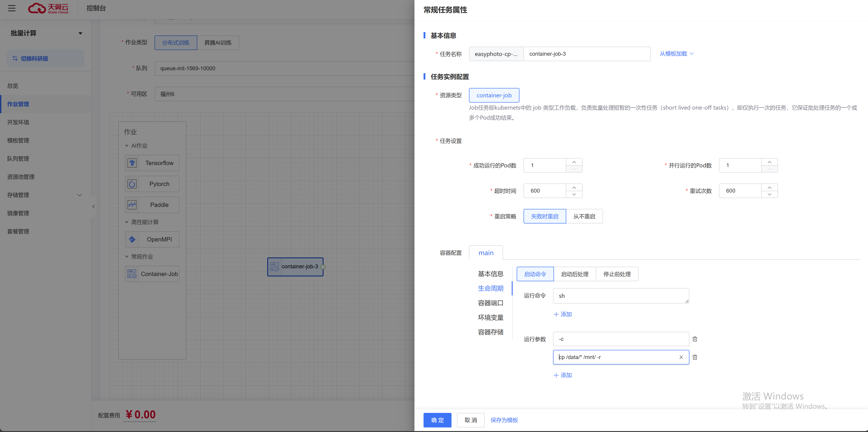This screenshot has width=868, height=432.
Task: Click the 切换科研版 button
Action: pos(45,58)
